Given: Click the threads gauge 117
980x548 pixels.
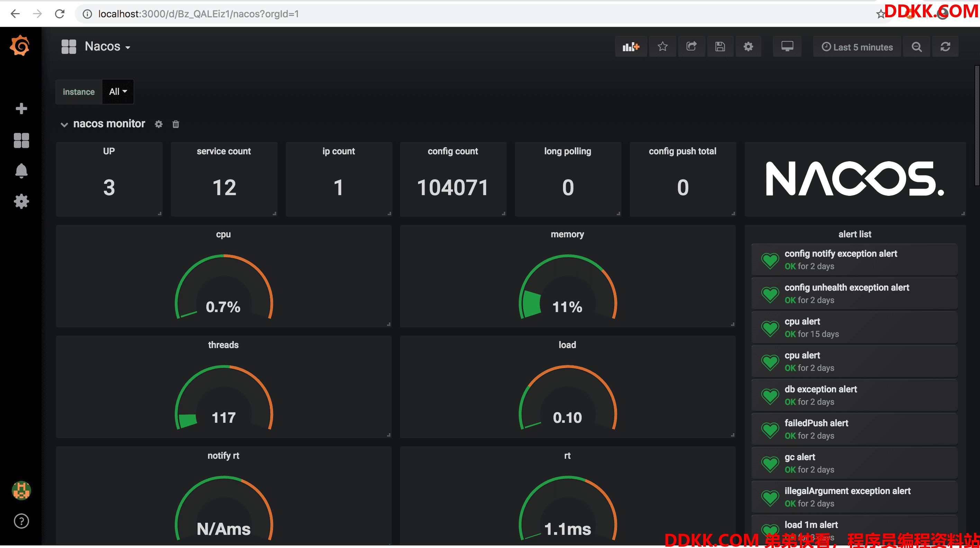Looking at the screenshot, I should (223, 398).
